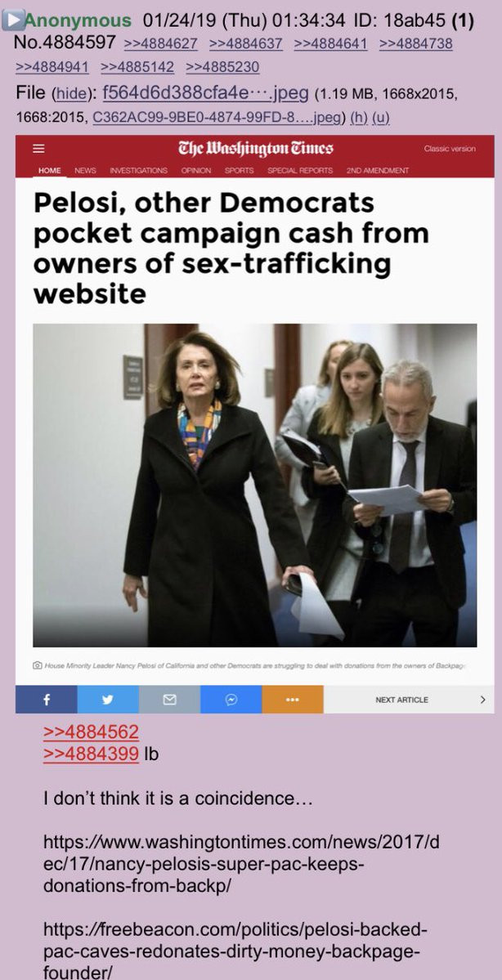Click the post hide triangle icon

pos(13,20)
